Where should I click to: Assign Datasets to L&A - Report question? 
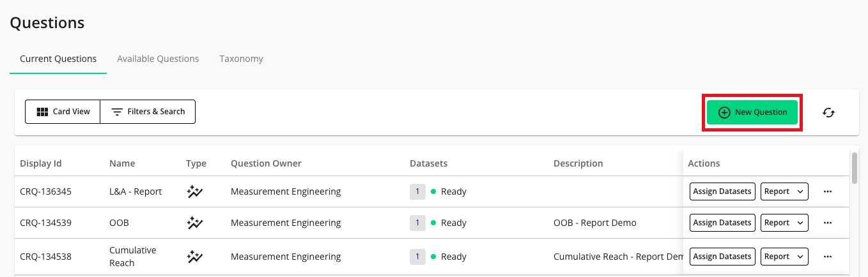(x=722, y=191)
